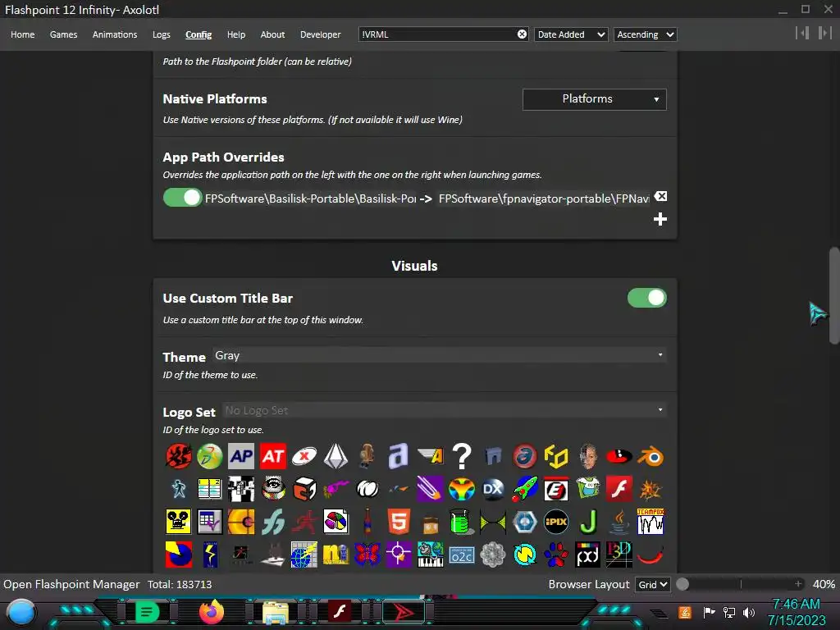The image size is (840, 630).
Task: Open the Native Platforms dropdown
Action: coord(595,99)
